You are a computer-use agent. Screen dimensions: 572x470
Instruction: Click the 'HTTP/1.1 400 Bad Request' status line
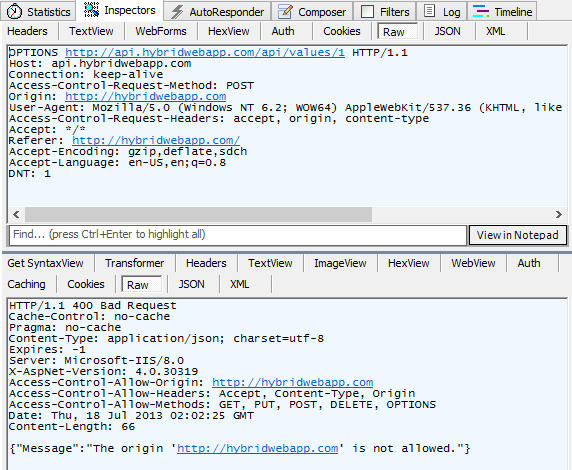click(x=93, y=306)
